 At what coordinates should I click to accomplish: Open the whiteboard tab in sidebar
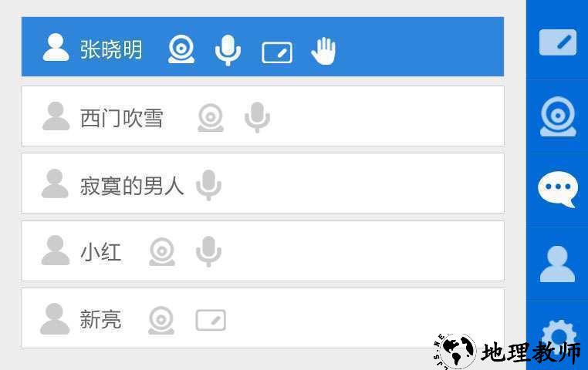click(x=558, y=42)
